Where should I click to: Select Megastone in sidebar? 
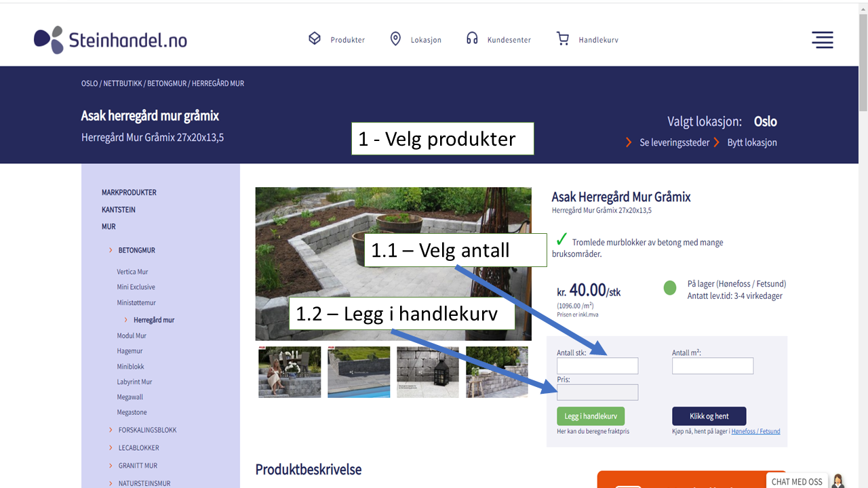pyautogui.click(x=132, y=412)
